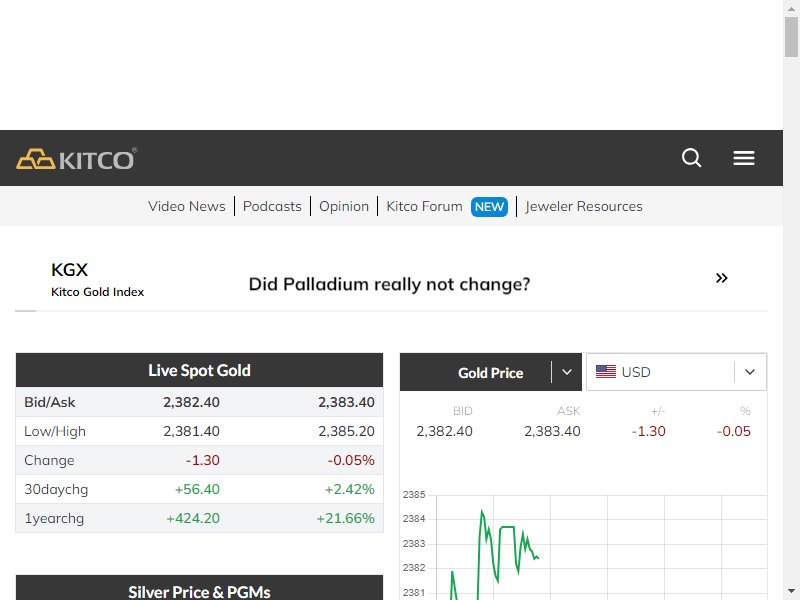
Task: Click the 1yearchg value +424.20
Action: click(x=193, y=518)
